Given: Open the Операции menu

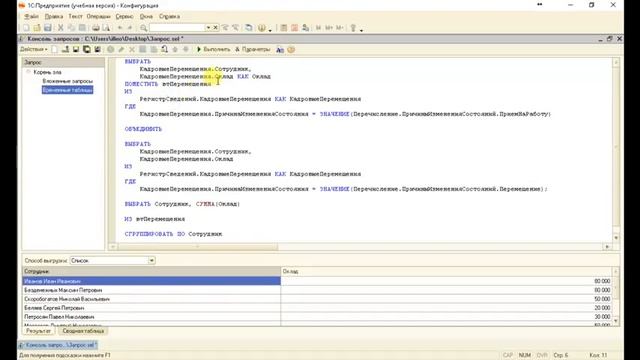Looking at the screenshot, I should tap(98, 16).
